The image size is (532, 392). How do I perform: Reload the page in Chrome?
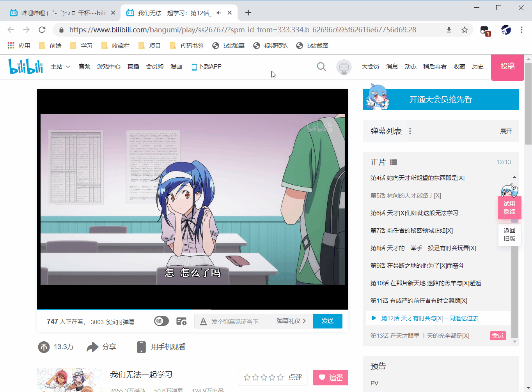tap(42, 30)
